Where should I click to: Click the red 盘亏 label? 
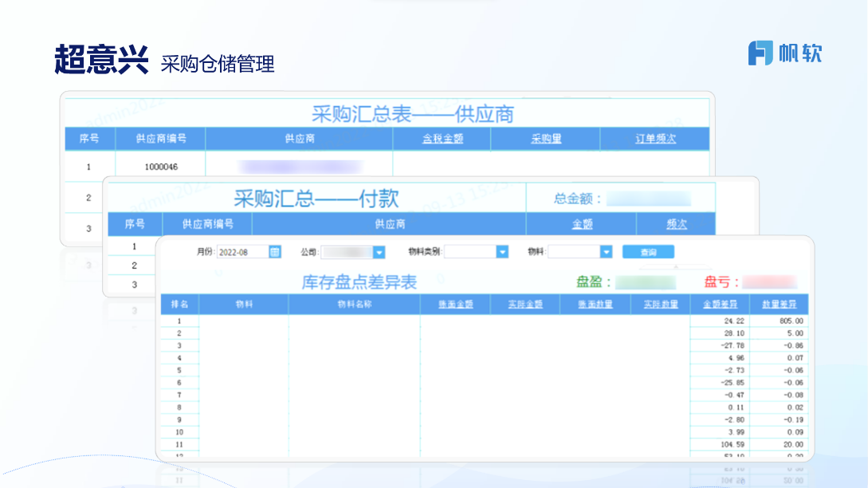[721, 282]
